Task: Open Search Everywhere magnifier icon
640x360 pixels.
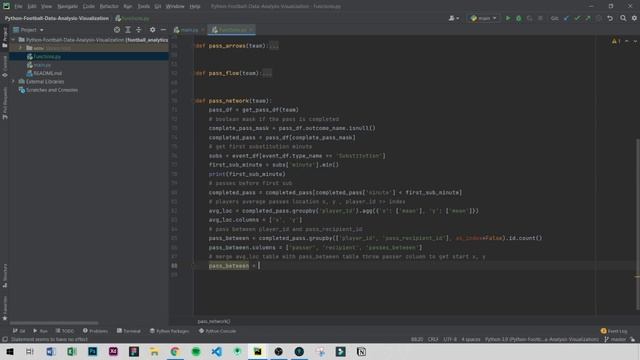Action: point(623,18)
